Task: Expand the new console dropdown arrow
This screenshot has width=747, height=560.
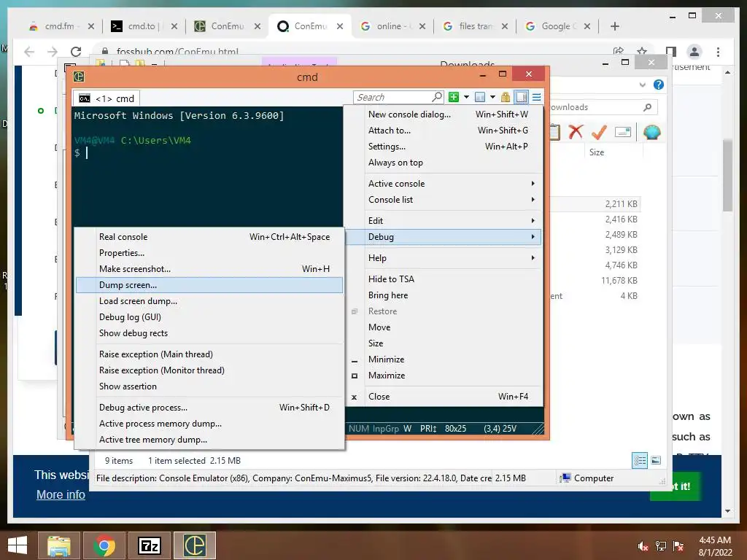Action: (466, 97)
